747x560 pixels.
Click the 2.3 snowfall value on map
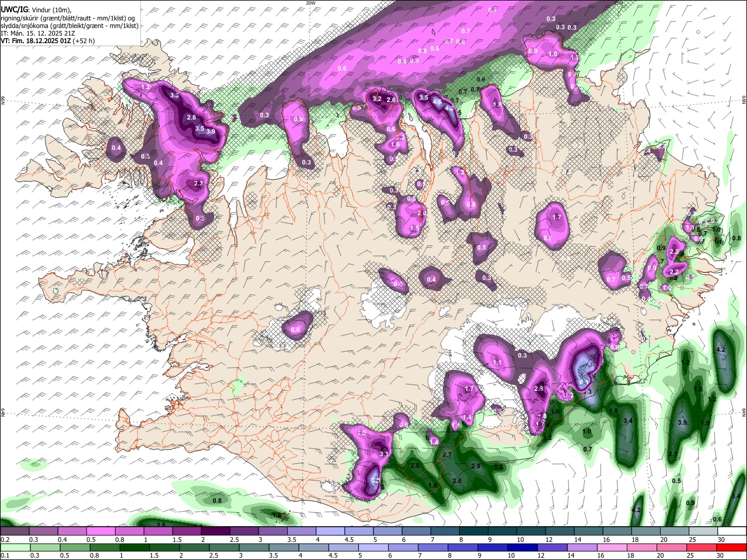pyautogui.click(x=198, y=184)
